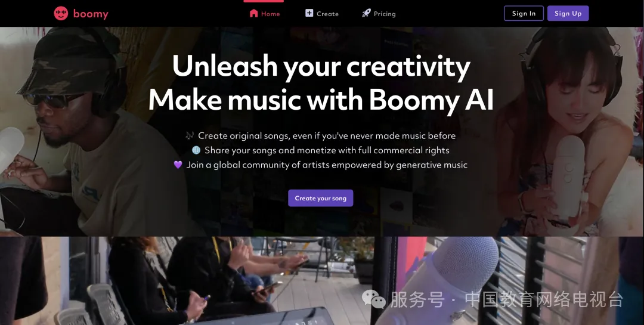
Task: Click the Home house icon
Action: 254,13
